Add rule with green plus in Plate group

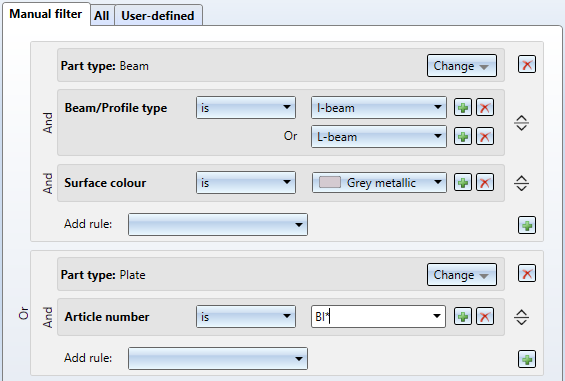point(527,359)
